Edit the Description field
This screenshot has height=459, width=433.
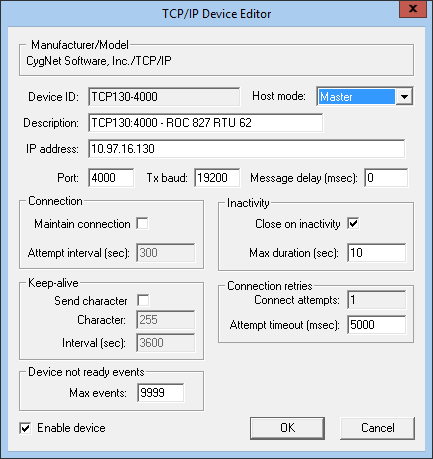205,123
